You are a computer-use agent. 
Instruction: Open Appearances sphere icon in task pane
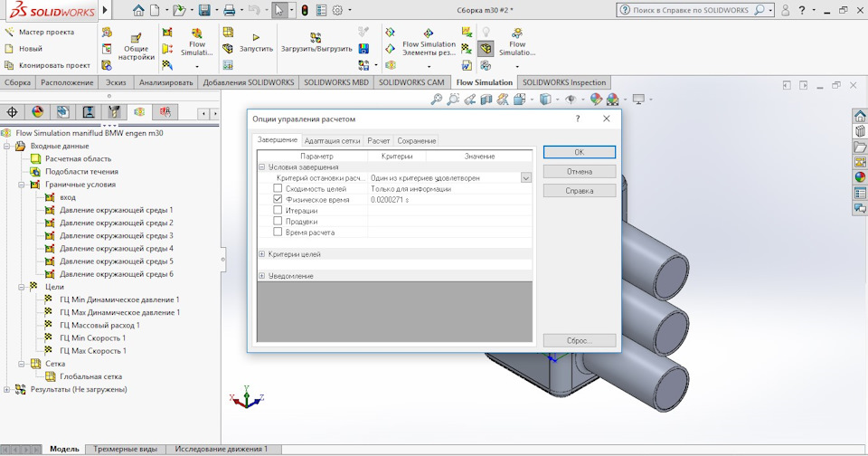[x=860, y=177]
